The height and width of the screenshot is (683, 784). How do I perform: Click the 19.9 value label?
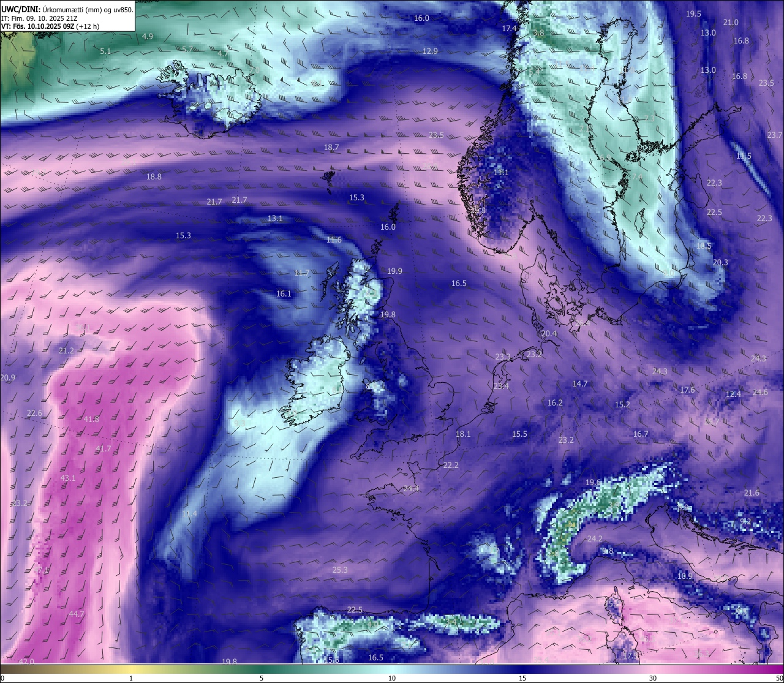(x=394, y=271)
